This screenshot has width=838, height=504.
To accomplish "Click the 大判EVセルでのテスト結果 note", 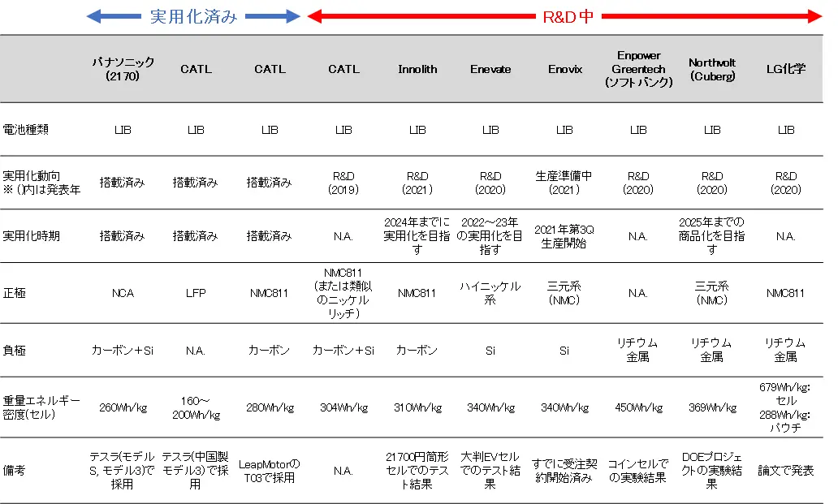I will [x=490, y=471].
